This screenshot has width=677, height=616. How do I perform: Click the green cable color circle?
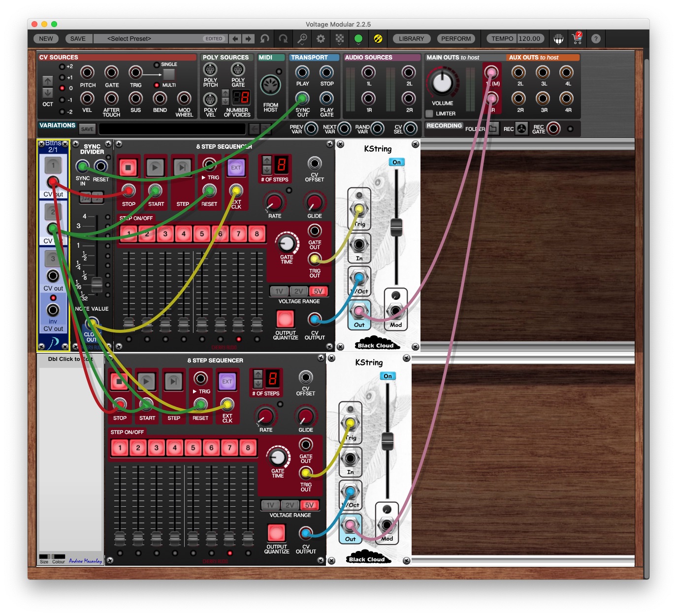click(x=358, y=38)
